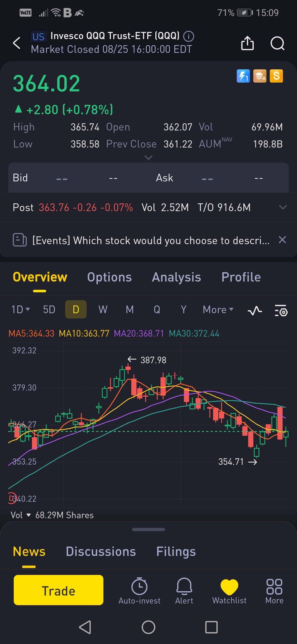Toggle the Watchlist heart
This screenshot has width=297, height=644.
[x=229, y=587]
